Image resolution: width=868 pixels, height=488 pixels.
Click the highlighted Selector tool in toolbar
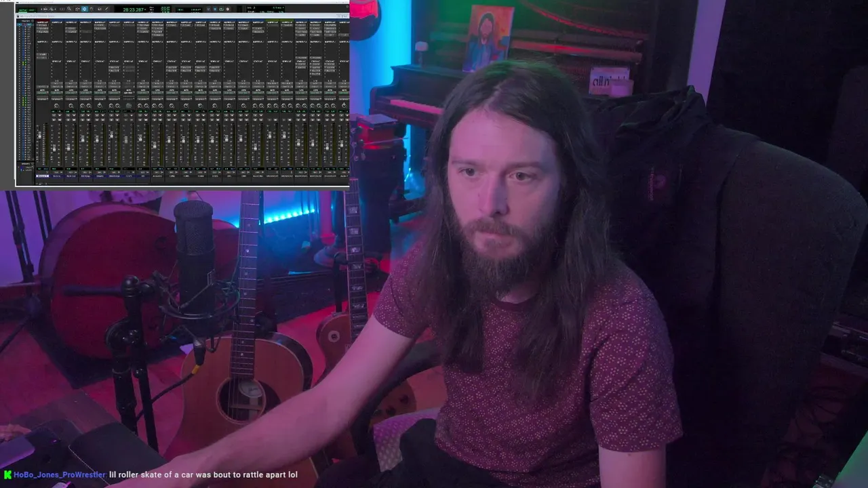click(85, 9)
